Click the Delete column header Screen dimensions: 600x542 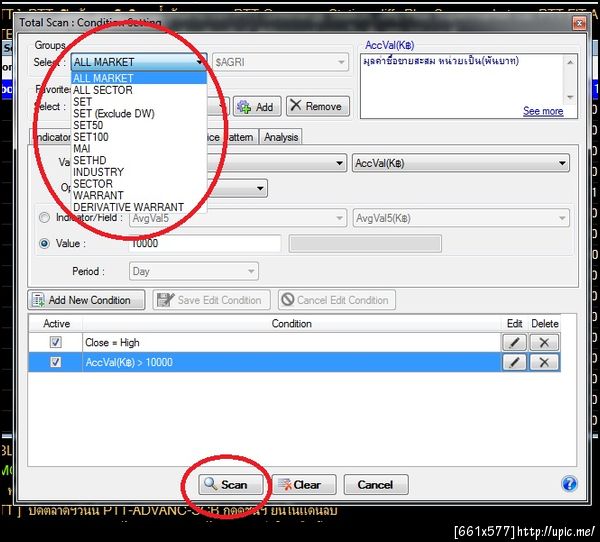coord(545,324)
